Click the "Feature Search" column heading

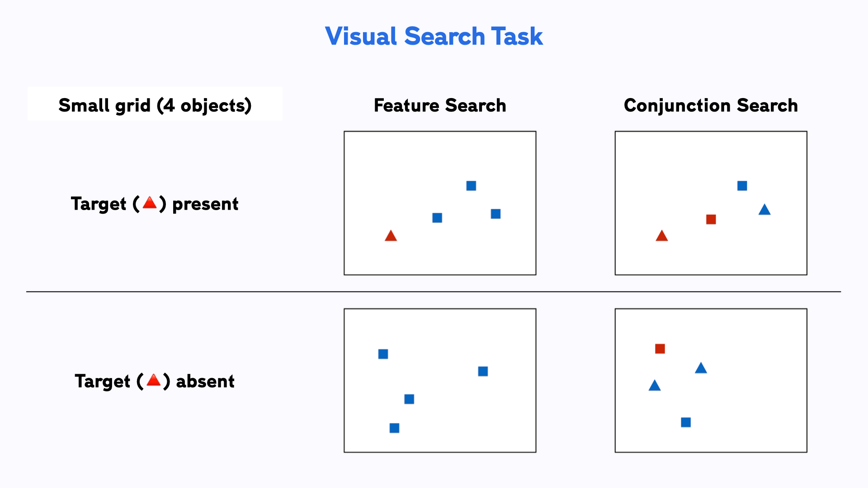440,105
